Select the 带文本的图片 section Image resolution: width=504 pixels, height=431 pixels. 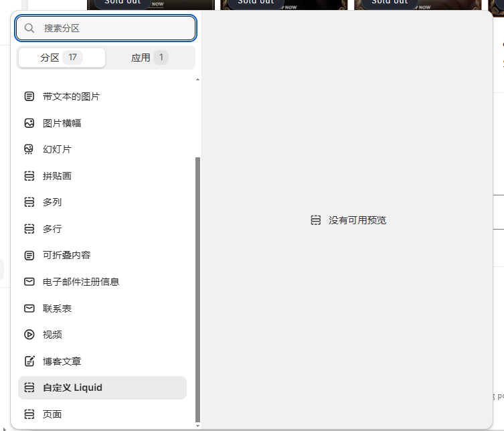tap(102, 96)
